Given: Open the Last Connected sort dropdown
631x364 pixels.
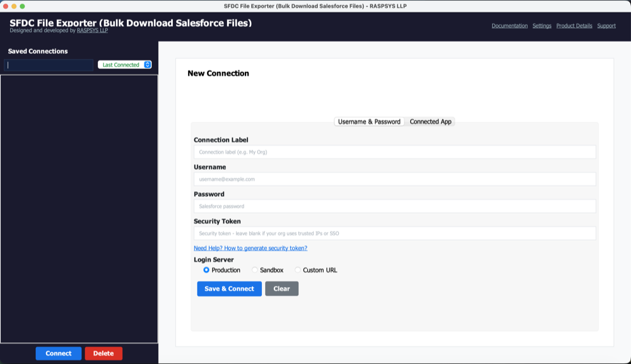Looking at the screenshot, I should coord(125,65).
